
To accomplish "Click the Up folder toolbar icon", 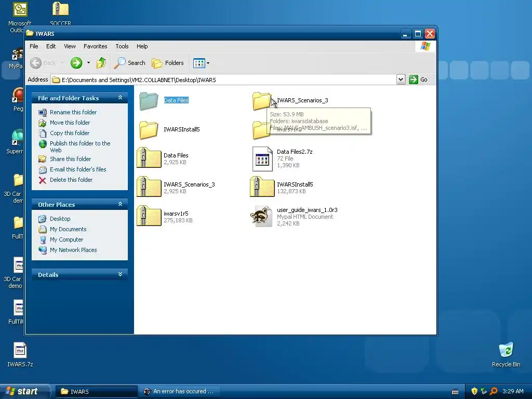I will pyautogui.click(x=101, y=63).
